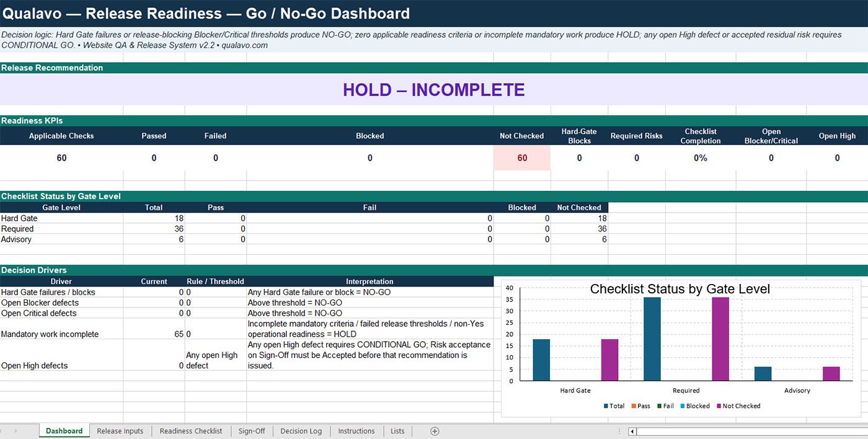Go to the Sign-Off sheet tab

pos(252,431)
